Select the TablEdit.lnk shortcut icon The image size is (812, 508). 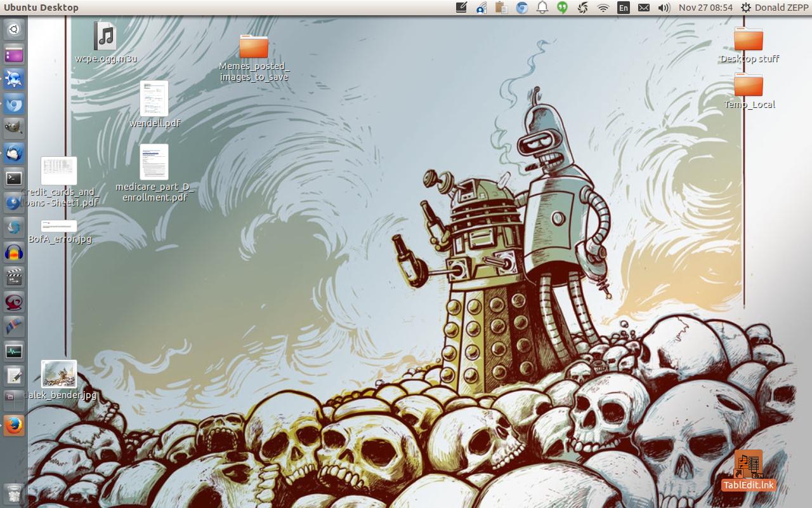pyautogui.click(x=749, y=464)
